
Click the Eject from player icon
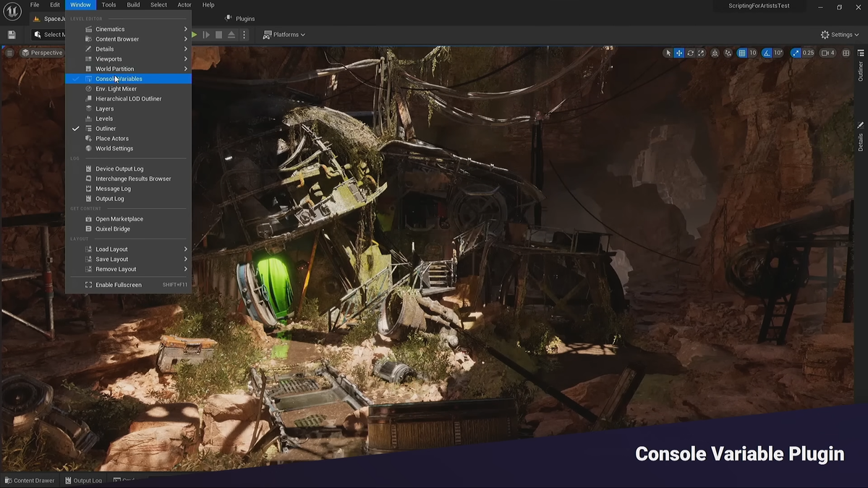coord(231,35)
